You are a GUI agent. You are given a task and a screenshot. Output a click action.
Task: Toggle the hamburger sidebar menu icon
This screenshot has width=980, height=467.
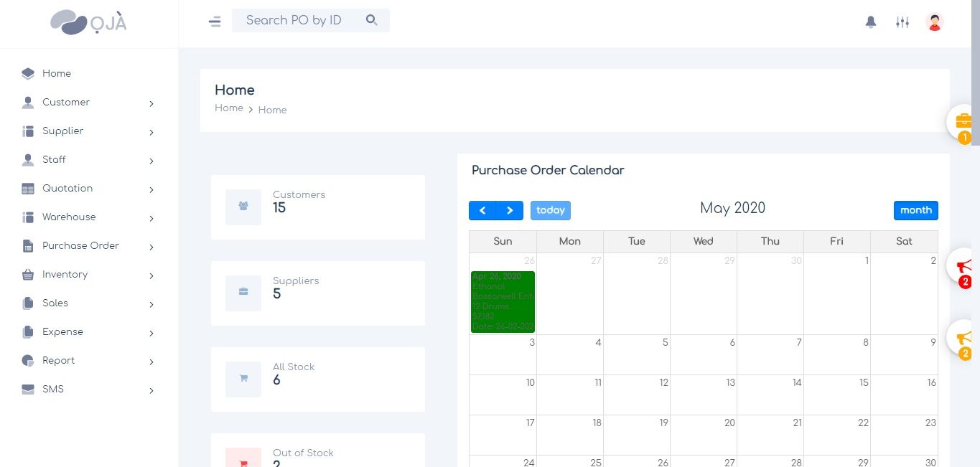(215, 22)
